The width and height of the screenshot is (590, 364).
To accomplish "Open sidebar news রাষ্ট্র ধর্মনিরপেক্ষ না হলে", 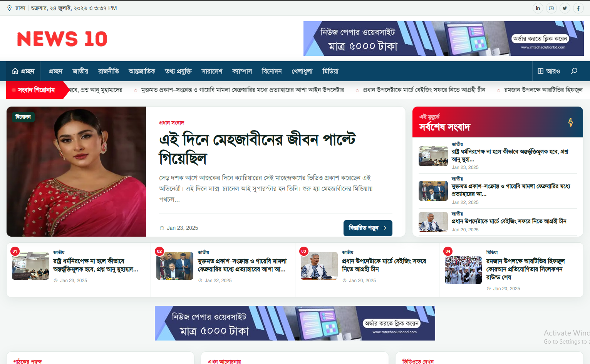I will tap(510, 155).
